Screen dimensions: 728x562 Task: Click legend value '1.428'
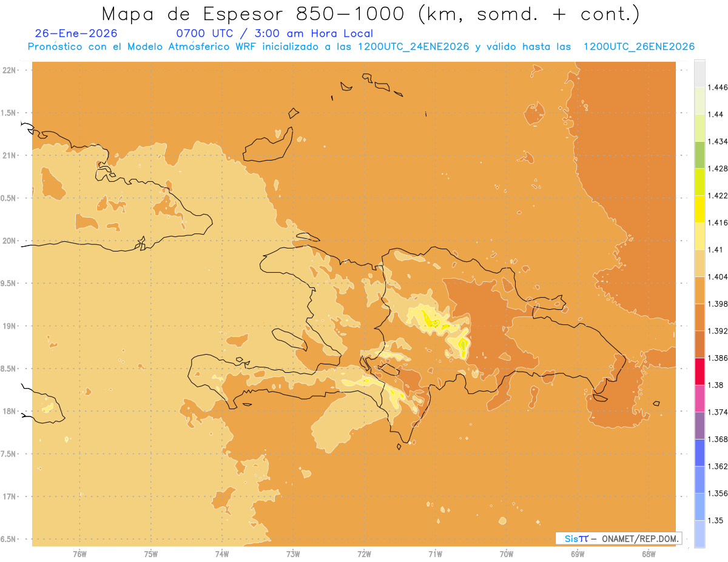717,169
